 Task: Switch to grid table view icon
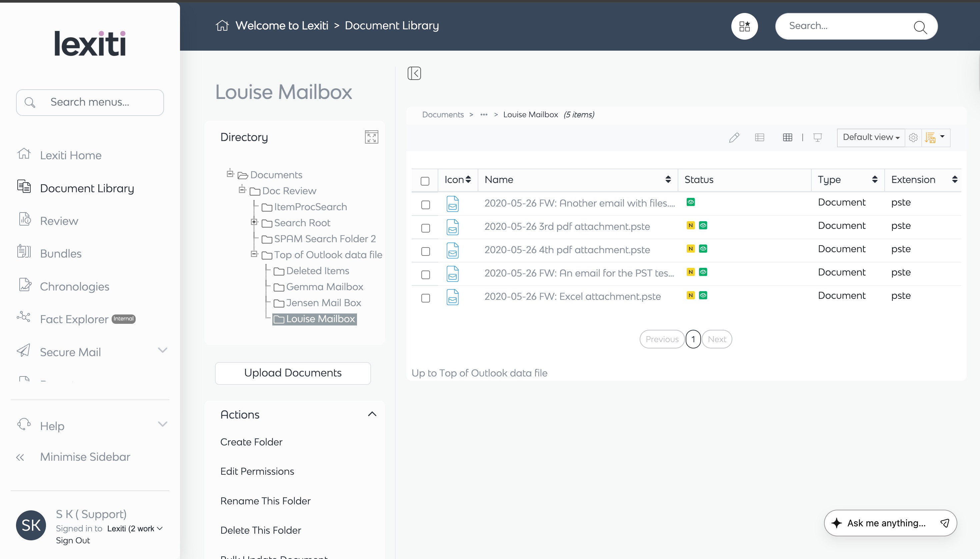point(787,138)
